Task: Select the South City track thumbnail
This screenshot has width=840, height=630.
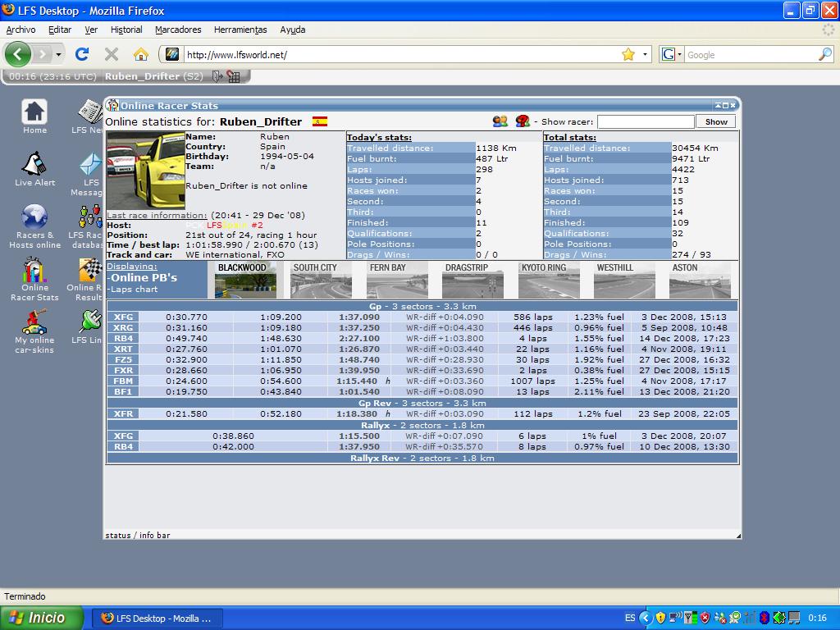Action: point(321,281)
